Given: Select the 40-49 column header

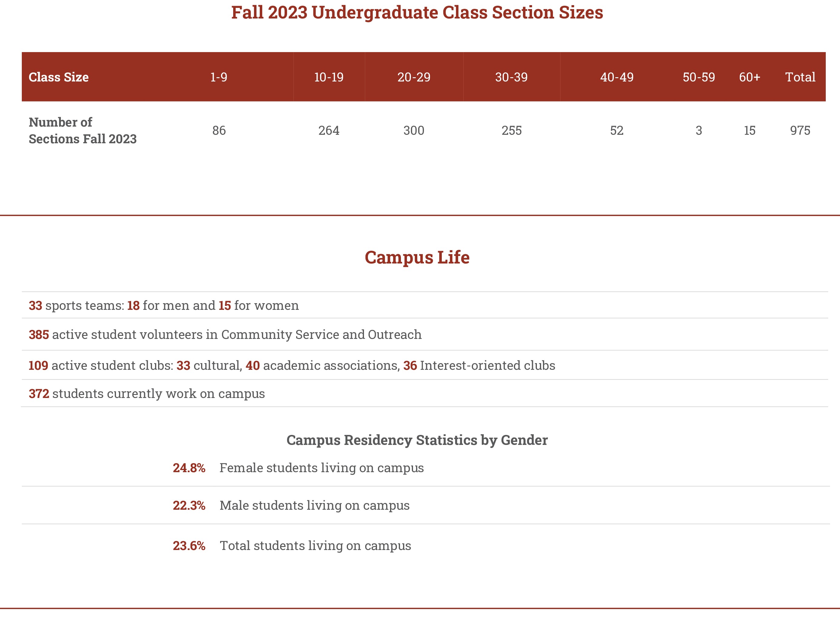Looking at the screenshot, I should (x=617, y=77).
